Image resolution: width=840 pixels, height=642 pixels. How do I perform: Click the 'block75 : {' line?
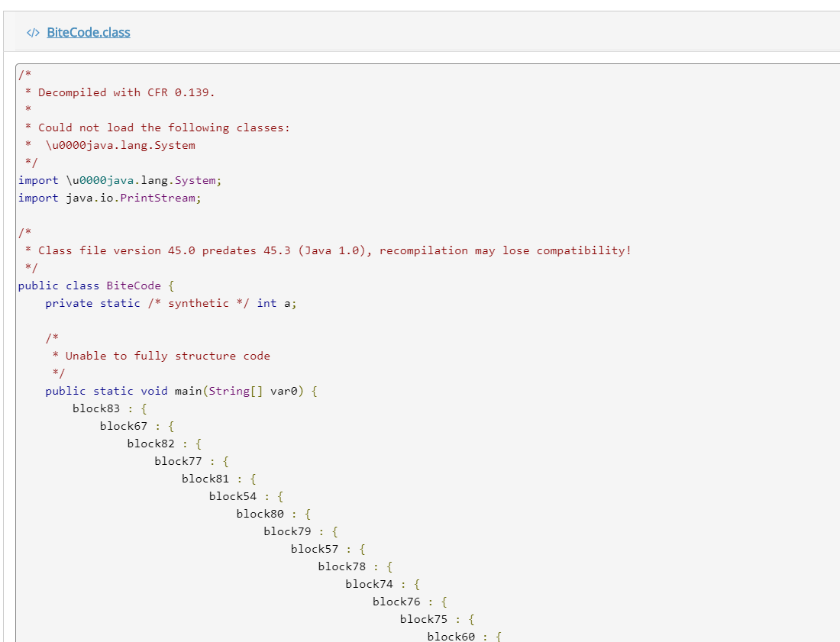pyautogui.click(x=438, y=620)
